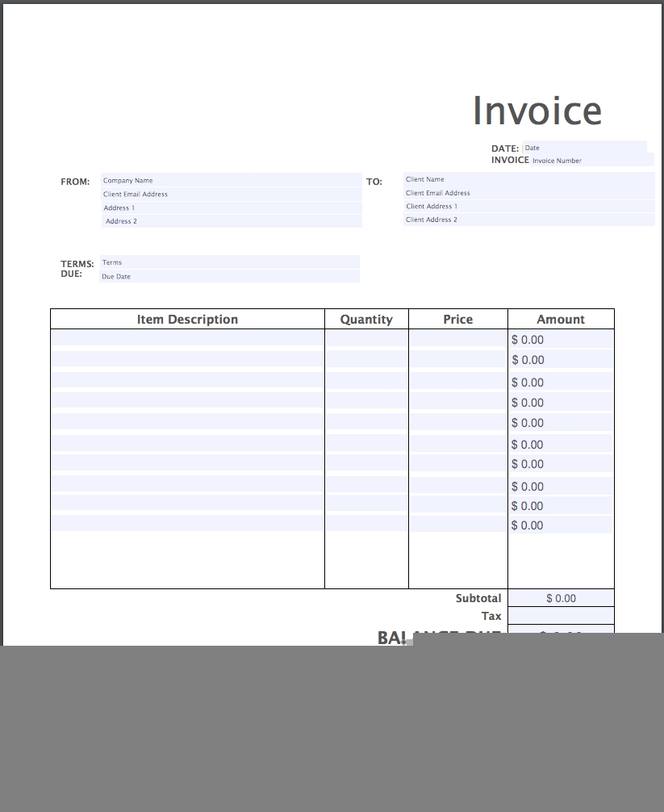Select the Address 2 field under FROM
The height and width of the screenshot is (812, 664).
pyautogui.click(x=231, y=221)
